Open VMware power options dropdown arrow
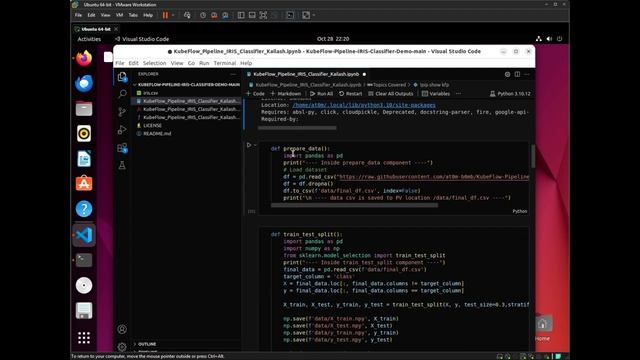 173,15
